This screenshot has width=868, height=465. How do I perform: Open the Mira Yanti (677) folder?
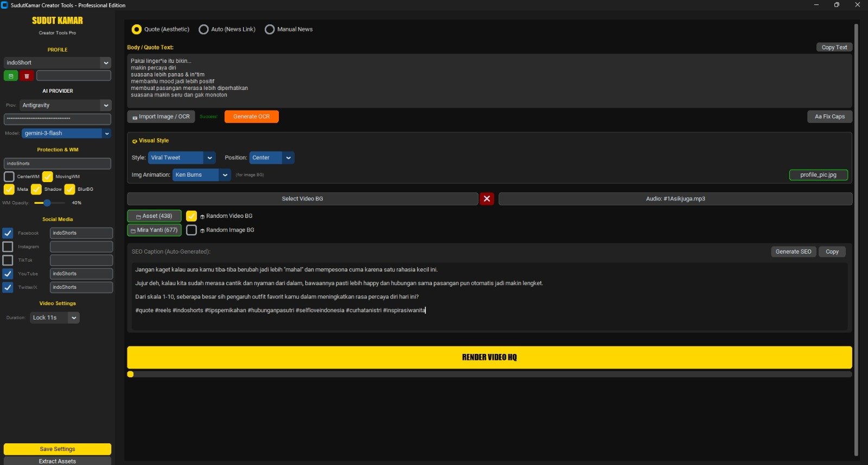tap(154, 230)
